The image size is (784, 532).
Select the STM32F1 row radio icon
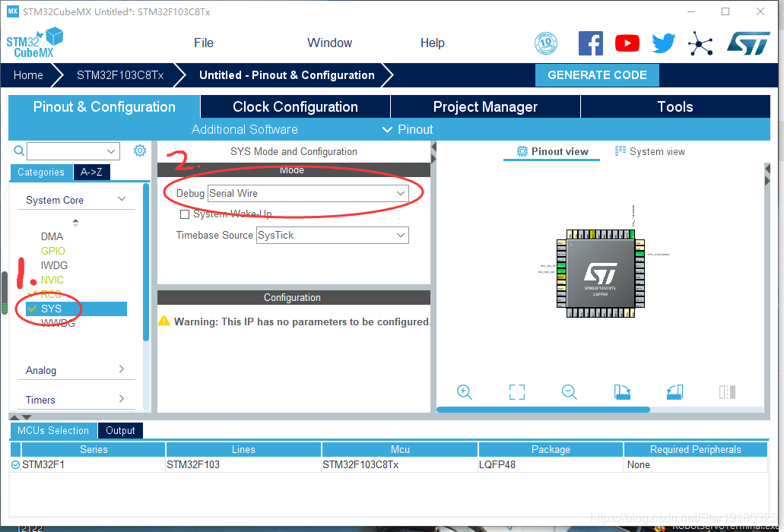coord(15,465)
